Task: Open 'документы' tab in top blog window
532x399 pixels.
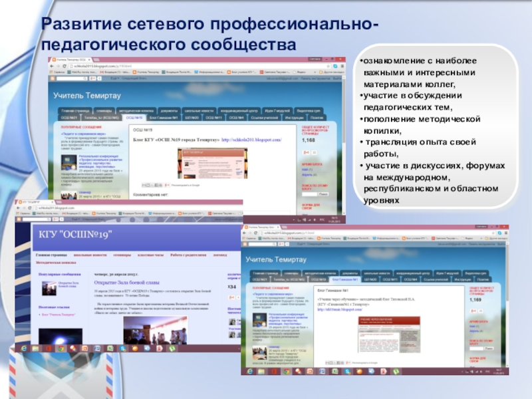Action: click(169, 110)
